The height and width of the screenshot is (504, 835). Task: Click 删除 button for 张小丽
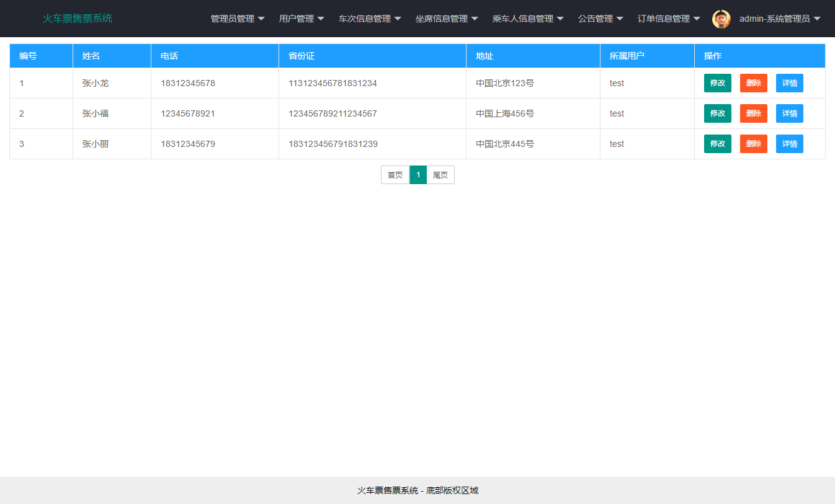coord(753,143)
